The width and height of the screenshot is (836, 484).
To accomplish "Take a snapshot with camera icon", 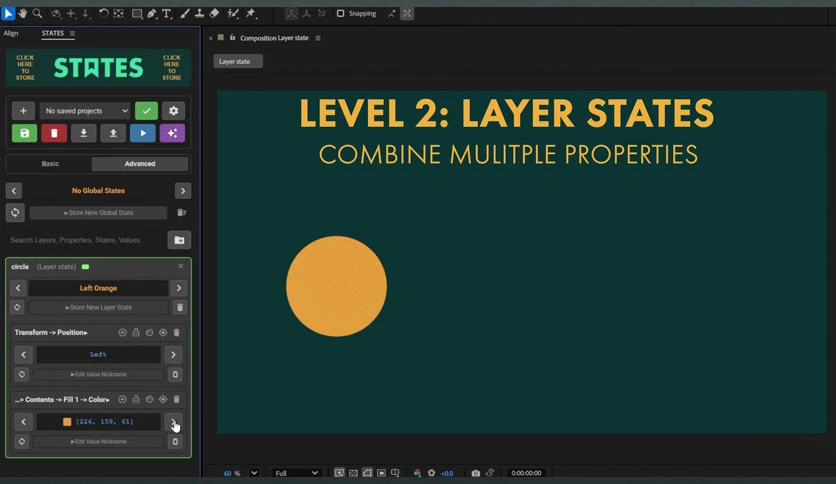I will click(476, 473).
